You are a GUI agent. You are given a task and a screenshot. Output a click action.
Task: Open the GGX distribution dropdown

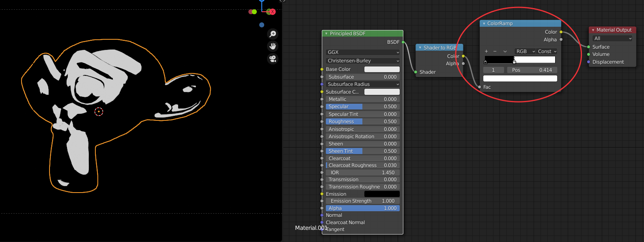363,52
